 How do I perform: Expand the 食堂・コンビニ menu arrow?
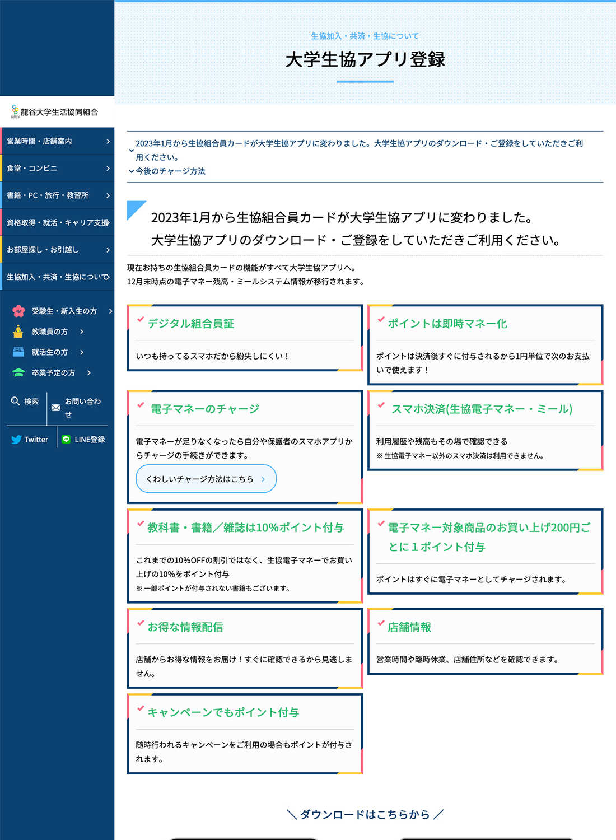(x=108, y=169)
